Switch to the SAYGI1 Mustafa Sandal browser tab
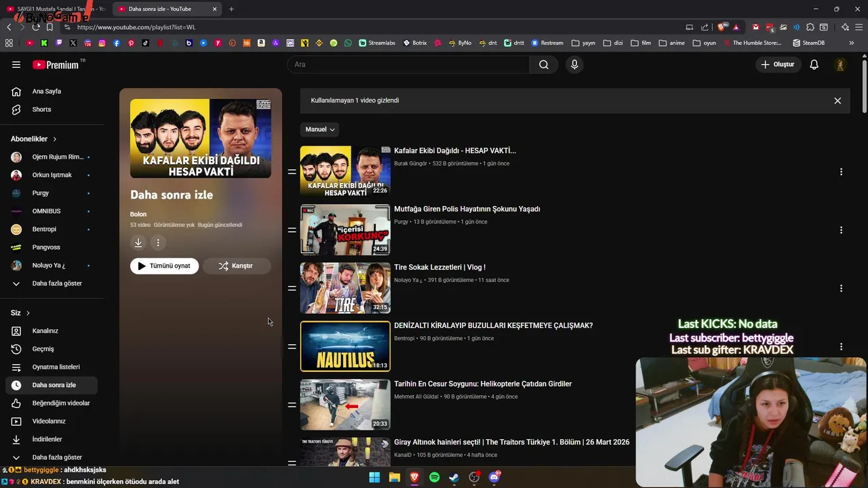 (56, 9)
